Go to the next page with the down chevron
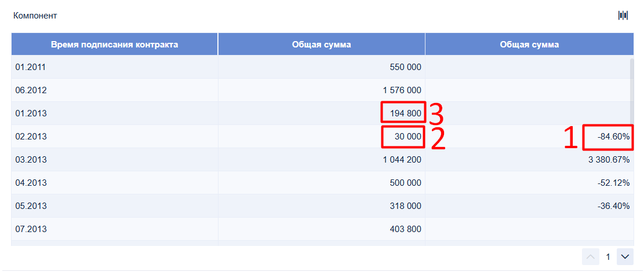Image resolution: width=644 pixels, height=272 pixels. [x=625, y=257]
